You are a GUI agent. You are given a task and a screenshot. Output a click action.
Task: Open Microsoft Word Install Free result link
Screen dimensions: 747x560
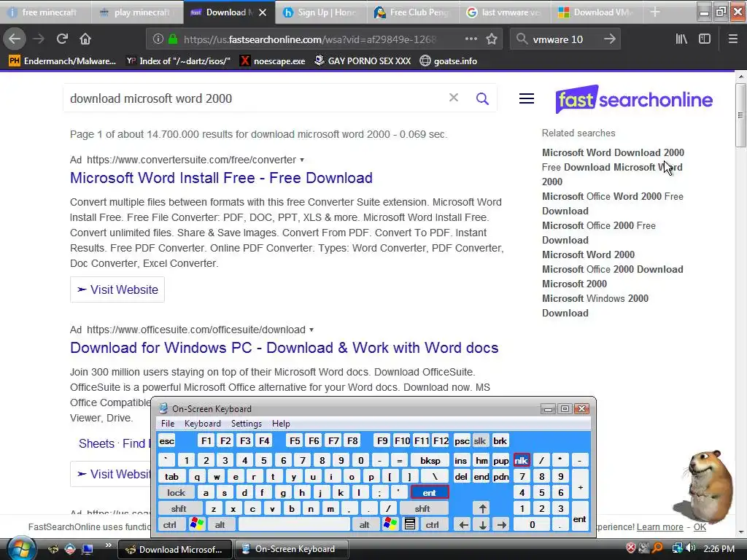coord(221,178)
